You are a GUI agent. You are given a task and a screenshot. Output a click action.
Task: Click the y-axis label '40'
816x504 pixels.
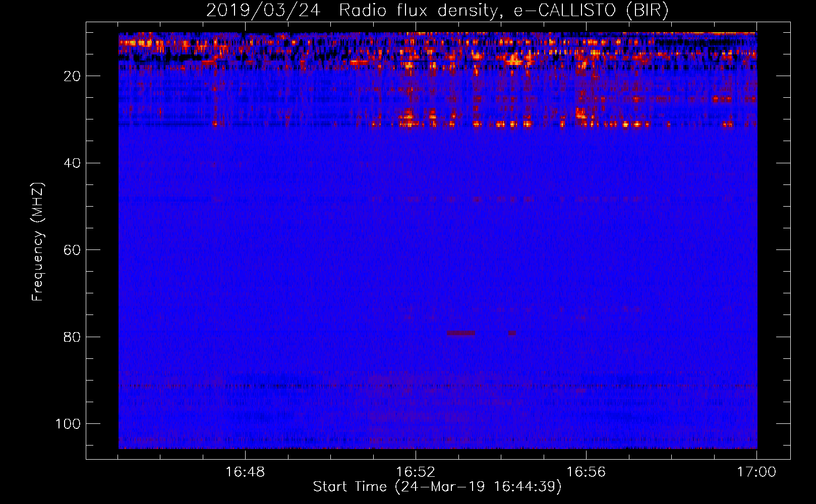73,163
